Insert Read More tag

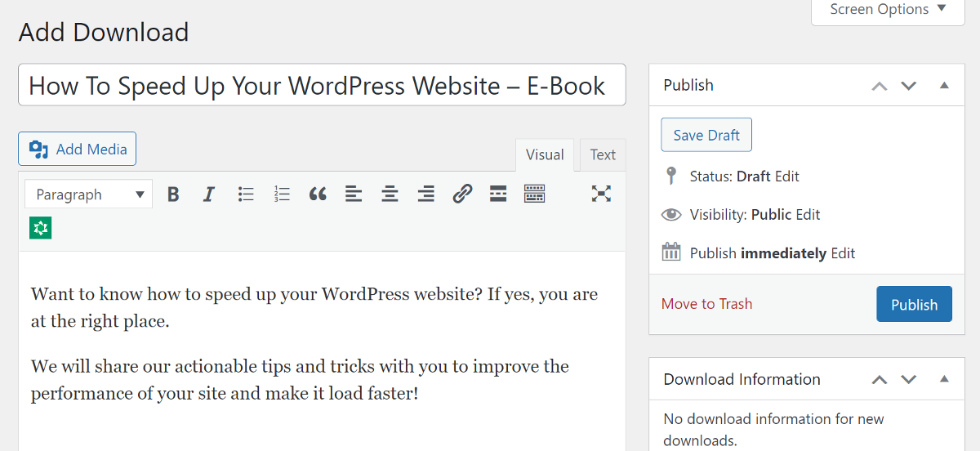click(498, 194)
